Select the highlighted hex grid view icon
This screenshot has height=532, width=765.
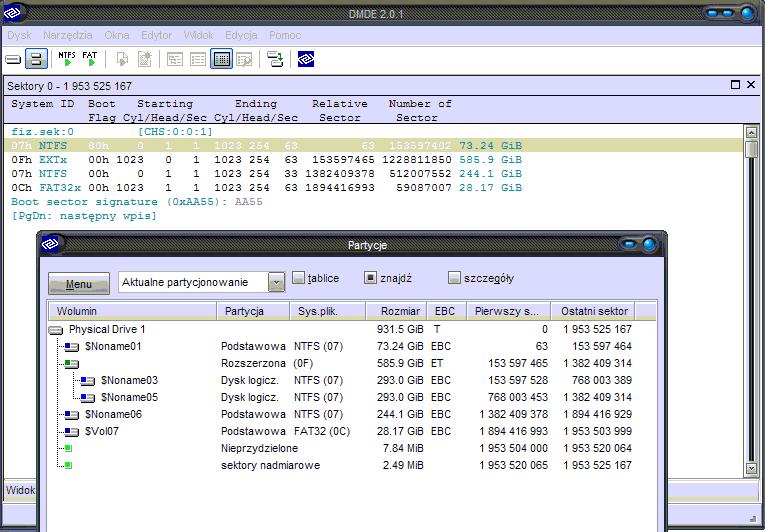[x=221, y=59]
